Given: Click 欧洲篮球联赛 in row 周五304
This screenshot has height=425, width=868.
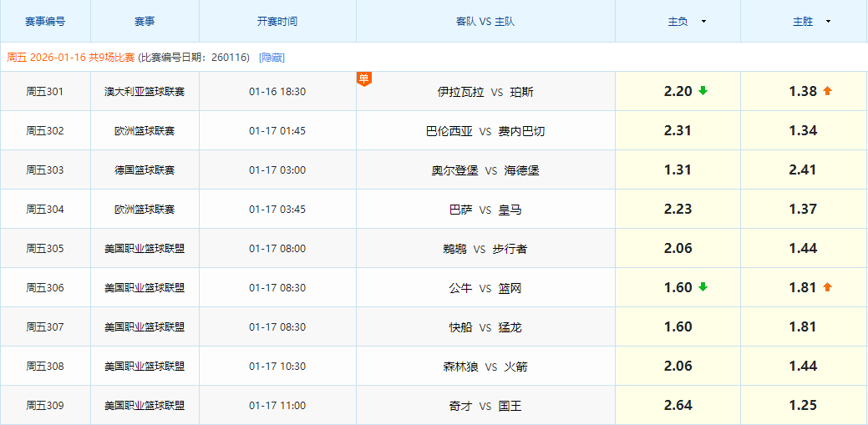Looking at the screenshot, I should 145,210.
